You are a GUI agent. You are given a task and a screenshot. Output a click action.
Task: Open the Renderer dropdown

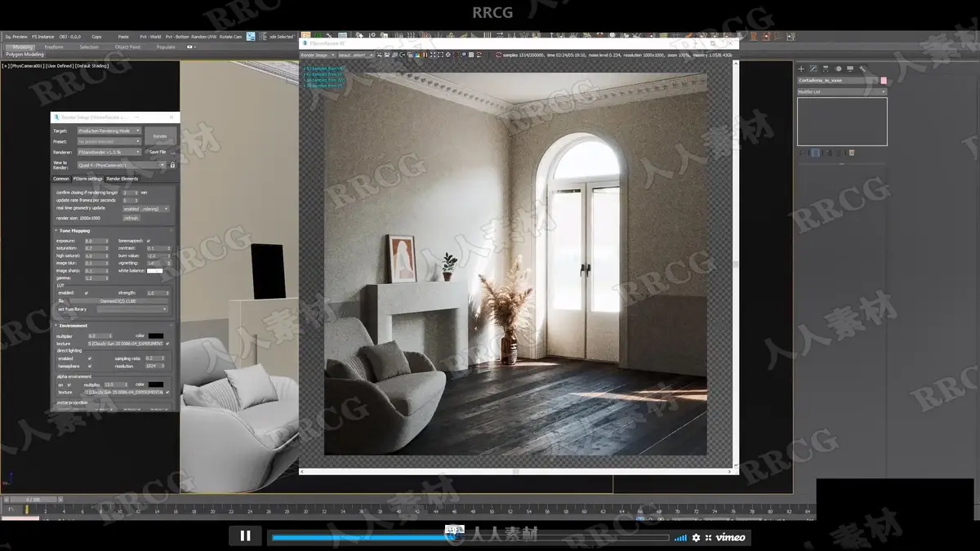109,152
